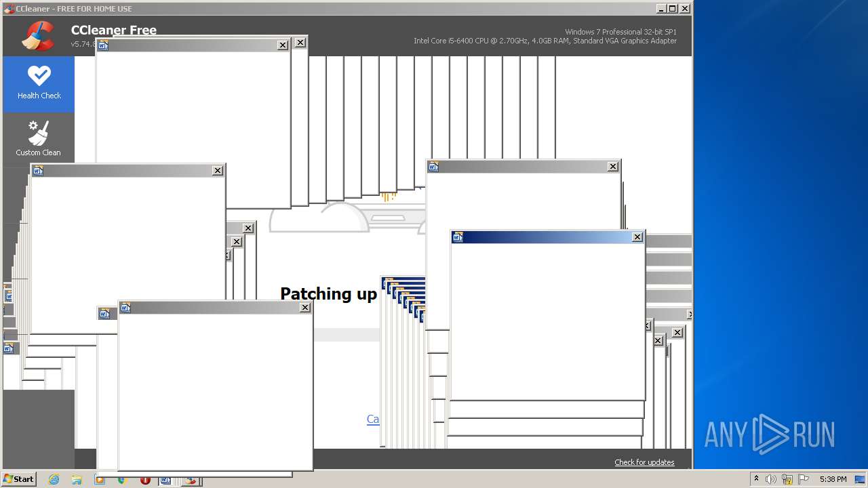Maximize the CCleaner window
This screenshot has width=868, height=488.
pos(672,8)
